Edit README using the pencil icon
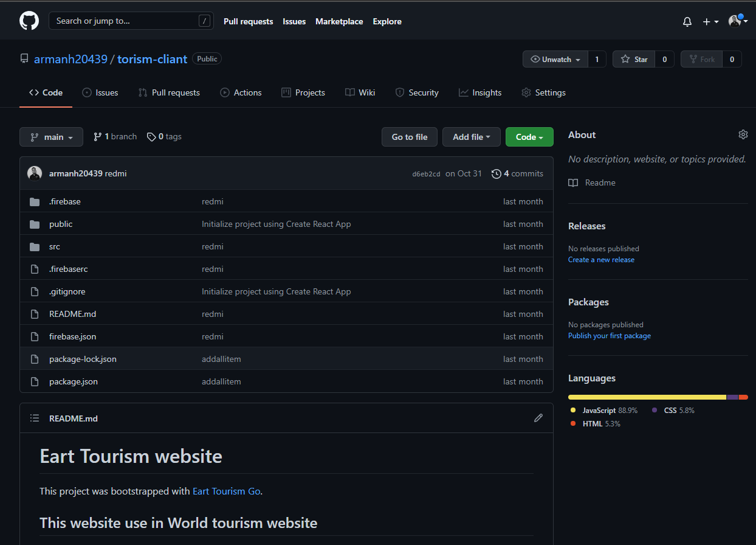 tap(538, 418)
